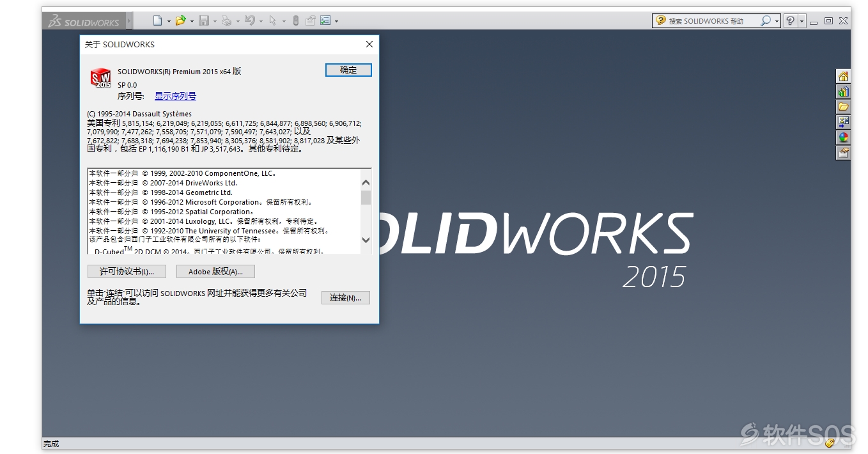The height and width of the screenshot is (454, 868).
Task: Open the Undo history dropdown arrow
Action: pos(261,21)
